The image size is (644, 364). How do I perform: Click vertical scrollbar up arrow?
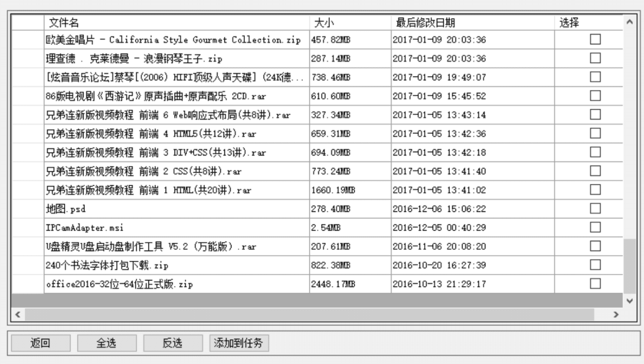pos(629,22)
